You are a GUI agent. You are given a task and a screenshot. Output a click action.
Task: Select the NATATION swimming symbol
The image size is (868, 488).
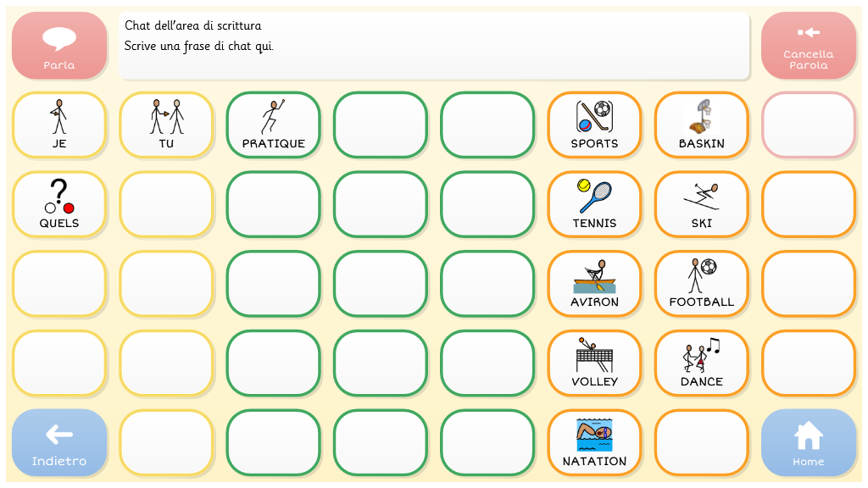(594, 443)
